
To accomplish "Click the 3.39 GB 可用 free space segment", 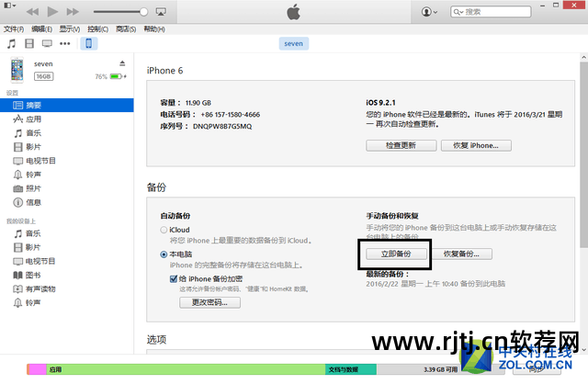I will [441, 369].
